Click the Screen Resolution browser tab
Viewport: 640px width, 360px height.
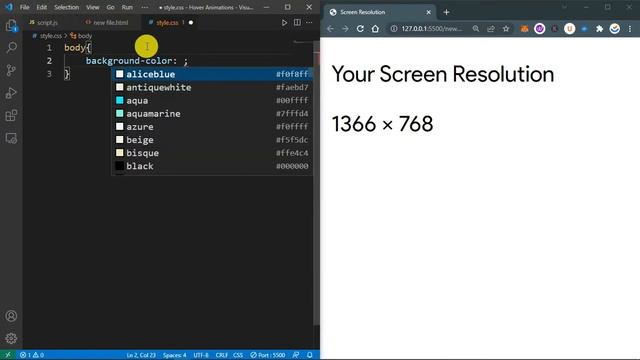pos(380,12)
